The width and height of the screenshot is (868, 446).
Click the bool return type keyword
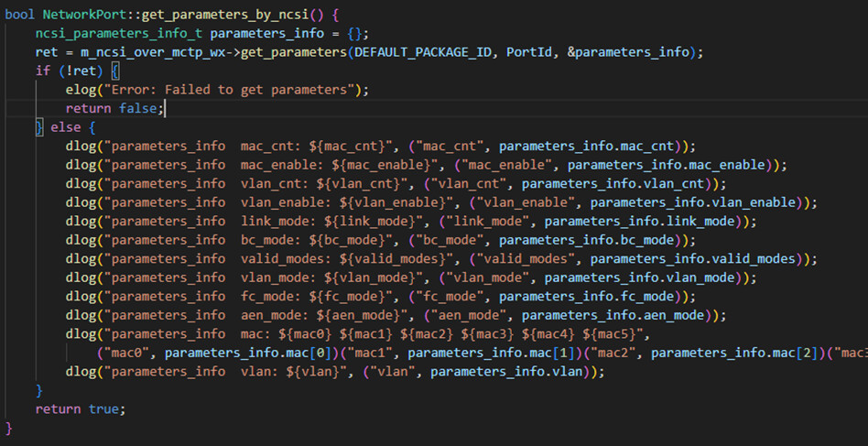point(20,13)
